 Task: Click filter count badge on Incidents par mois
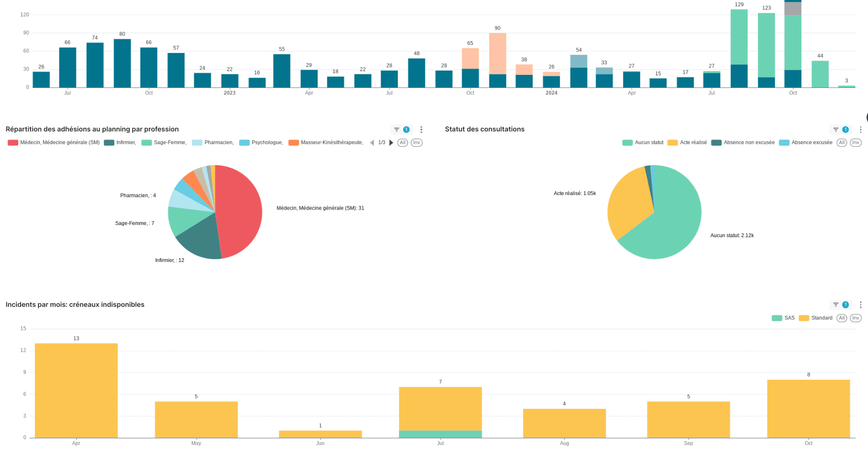click(x=846, y=305)
